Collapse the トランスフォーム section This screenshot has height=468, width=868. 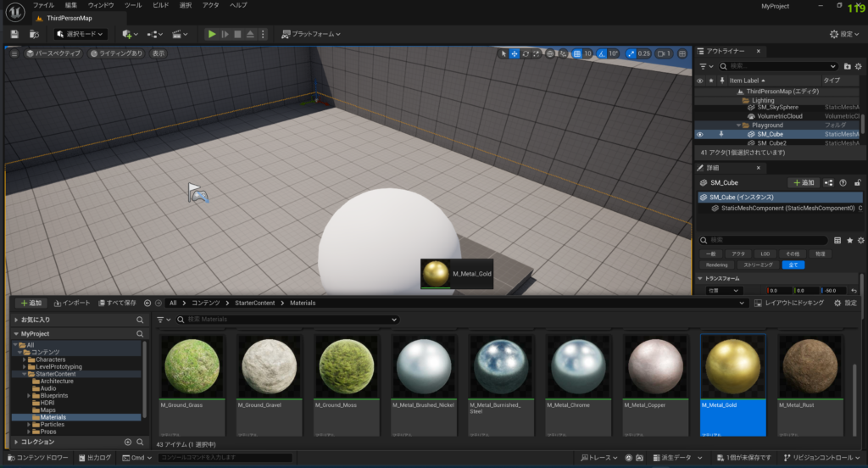click(x=700, y=278)
